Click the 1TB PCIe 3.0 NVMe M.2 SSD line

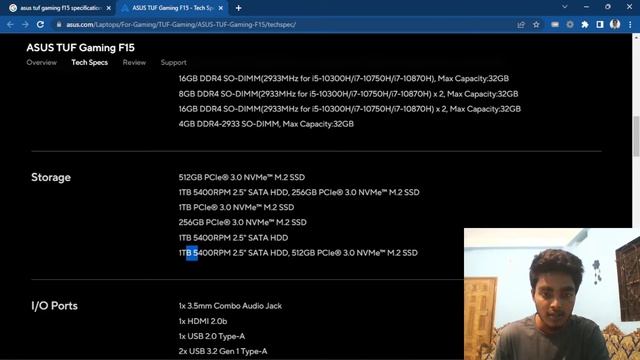(x=236, y=207)
